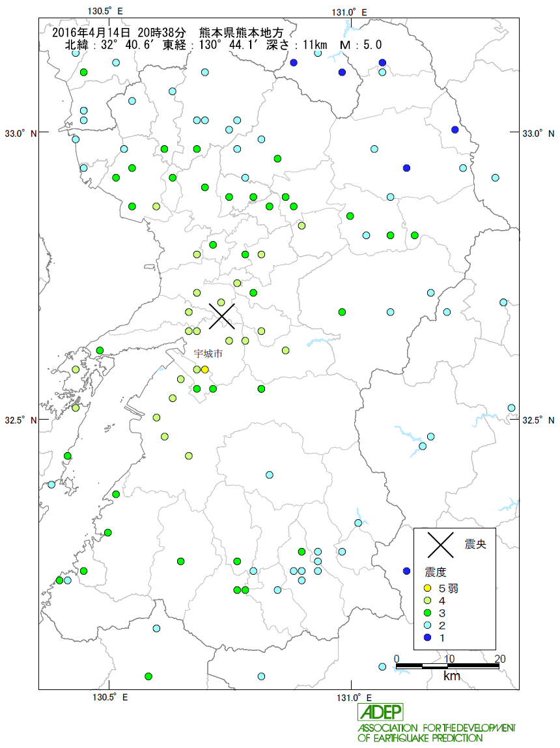The width and height of the screenshot is (560, 748).
Task: Click the right 33.0° N latitude label
Action: click(538, 133)
